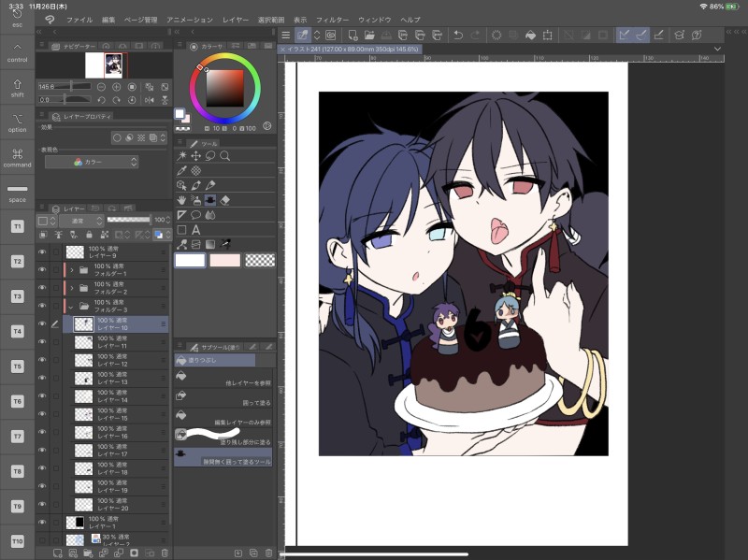Select the operation object cursor tool
This screenshot has width=748, height=560.
181,185
